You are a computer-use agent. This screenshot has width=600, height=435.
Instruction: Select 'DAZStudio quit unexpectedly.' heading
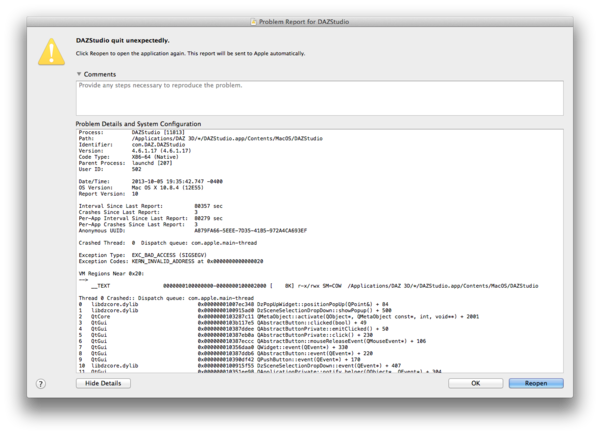click(122, 41)
